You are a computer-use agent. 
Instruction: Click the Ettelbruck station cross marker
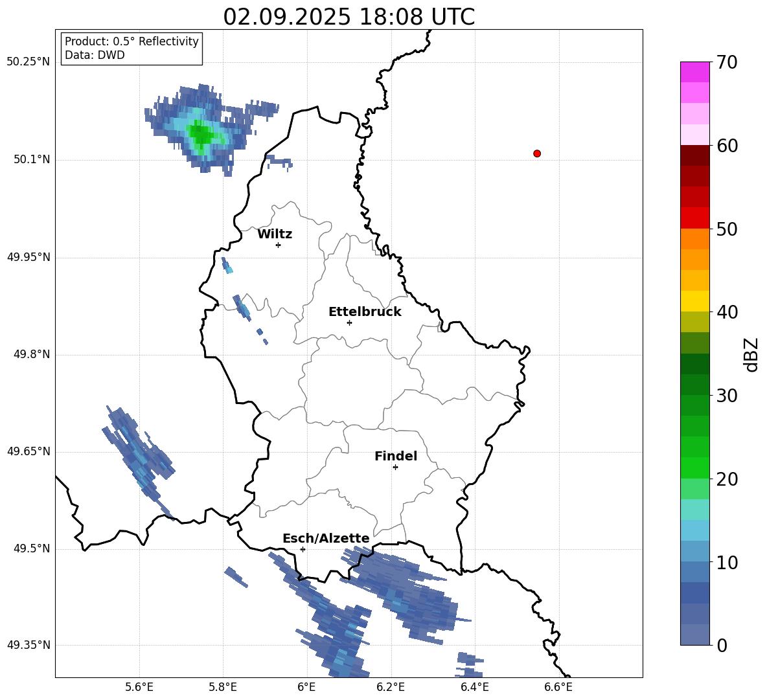pyautogui.click(x=349, y=322)
